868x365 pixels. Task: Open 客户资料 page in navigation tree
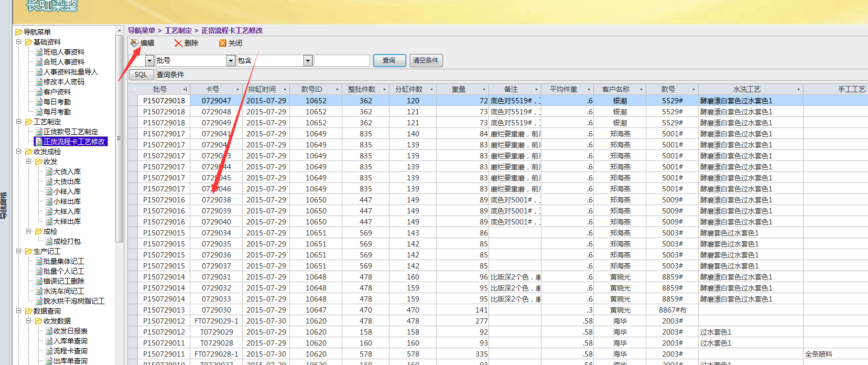pos(57,92)
